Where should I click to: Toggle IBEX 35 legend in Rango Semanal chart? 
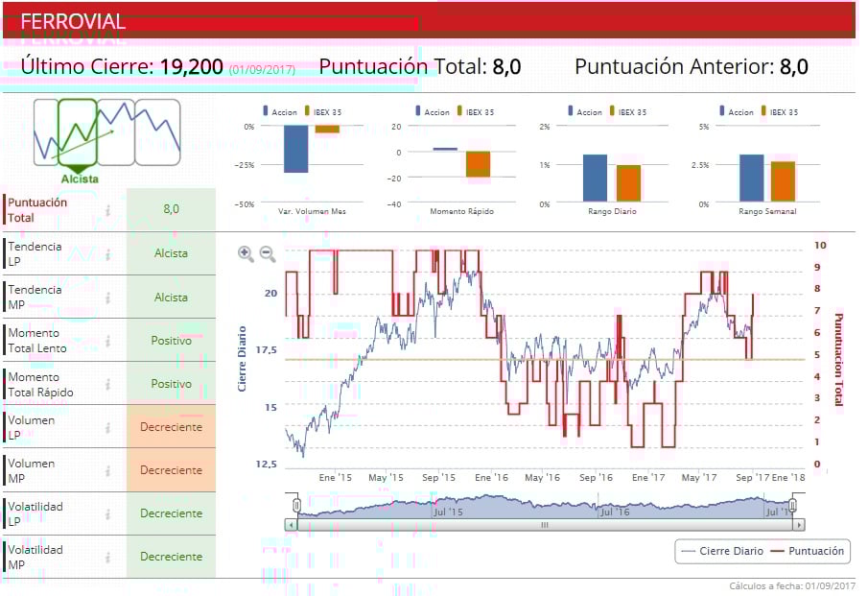[780, 111]
